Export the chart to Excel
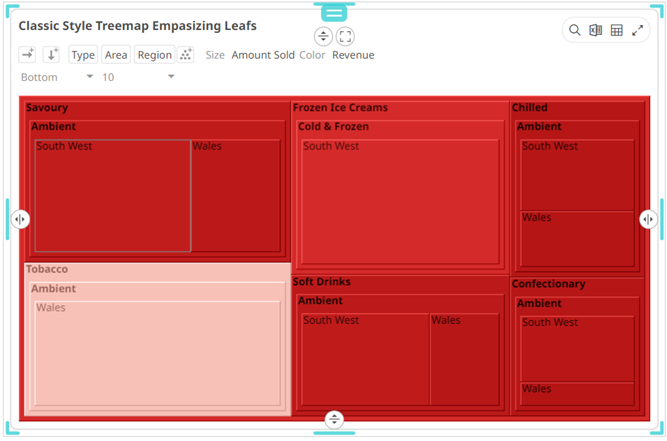The width and height of the screenshot is (667, 441). point(595,30)
